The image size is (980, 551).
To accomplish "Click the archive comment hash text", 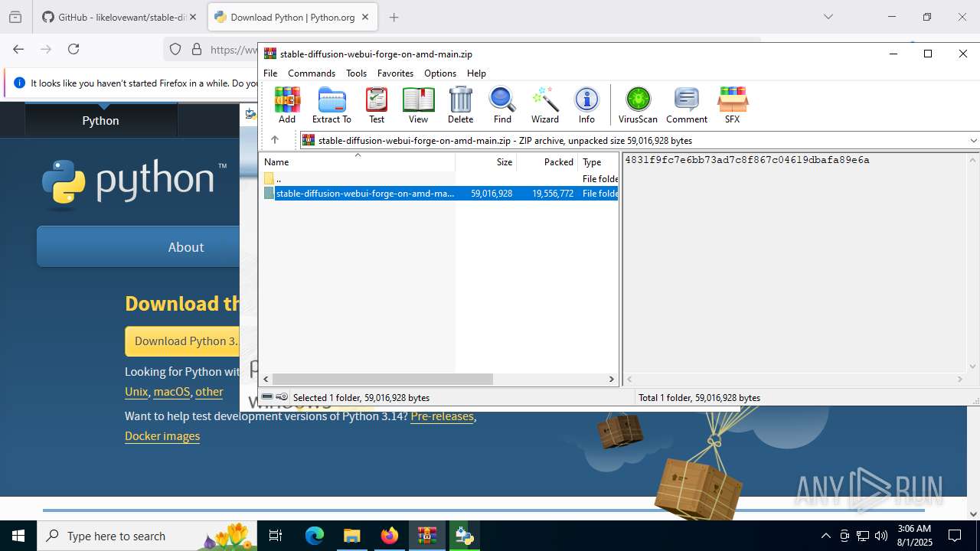I will (x=747, y=160).
